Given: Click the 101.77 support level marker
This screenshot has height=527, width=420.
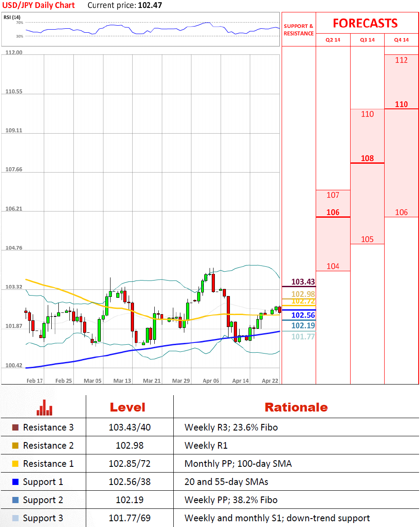Looking at the screenshot, I should click(303, 336).
